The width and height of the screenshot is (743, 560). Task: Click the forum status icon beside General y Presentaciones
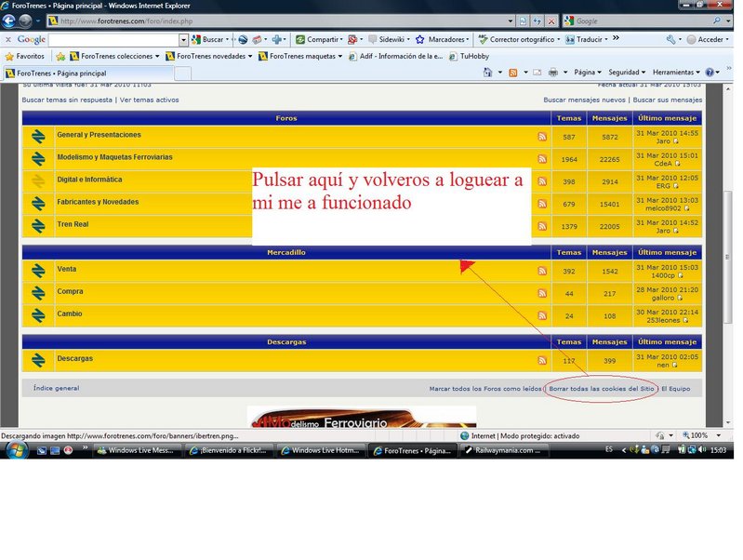[x=38, y=137]
